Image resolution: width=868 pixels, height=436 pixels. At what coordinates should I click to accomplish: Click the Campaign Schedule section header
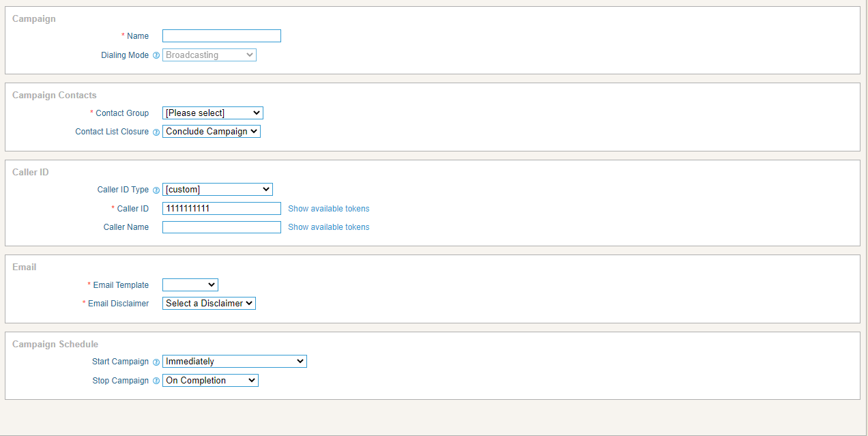click(55, 344)
